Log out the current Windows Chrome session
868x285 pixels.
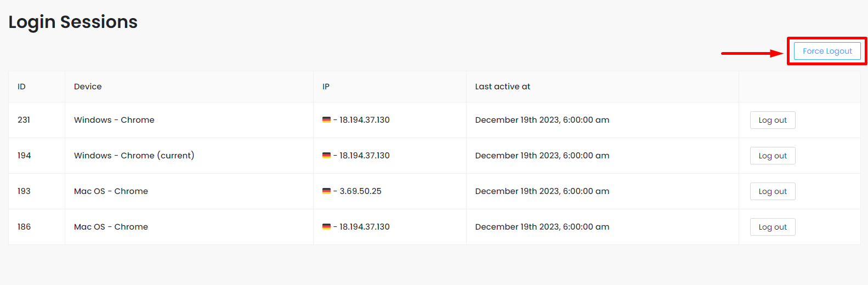[x=773, y=156]
